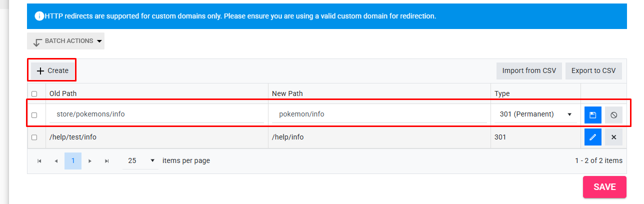Delete the /help/test/info redirect with X icon
This screenshot has width=644, height=204.
613,137
